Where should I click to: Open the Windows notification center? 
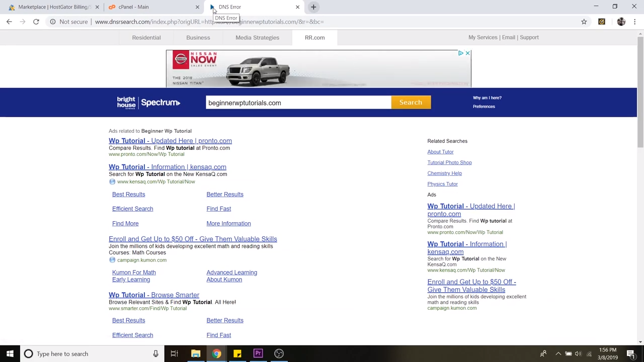click(x=631, y=354)
